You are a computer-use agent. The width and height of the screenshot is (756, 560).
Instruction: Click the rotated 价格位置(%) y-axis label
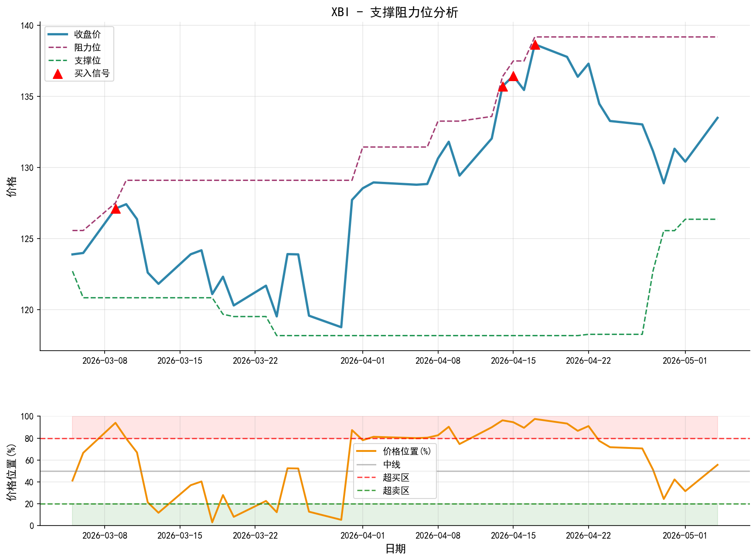12,472
